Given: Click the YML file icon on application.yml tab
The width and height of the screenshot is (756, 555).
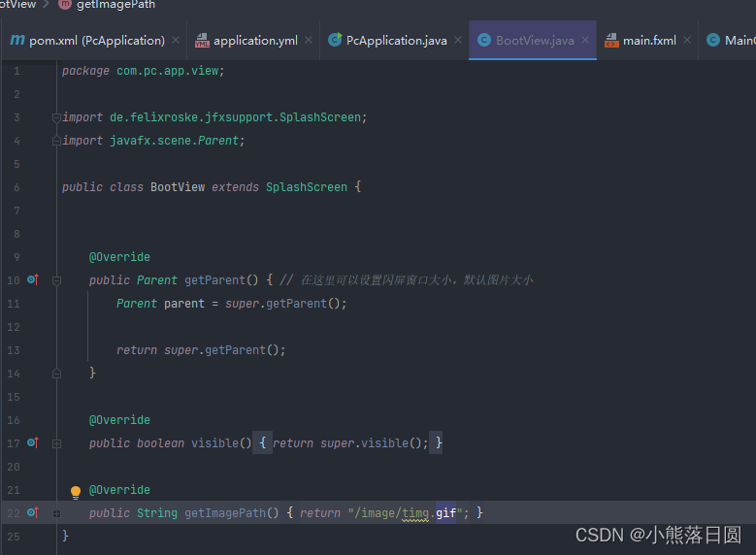Looking at the screenshot, I should [x=202, y=41].
